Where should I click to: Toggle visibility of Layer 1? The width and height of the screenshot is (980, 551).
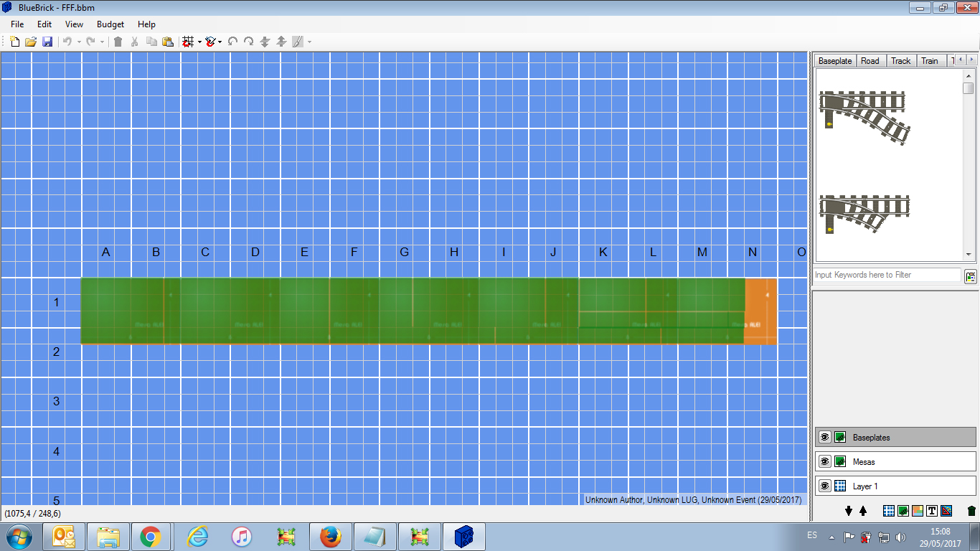click(825, 486)
